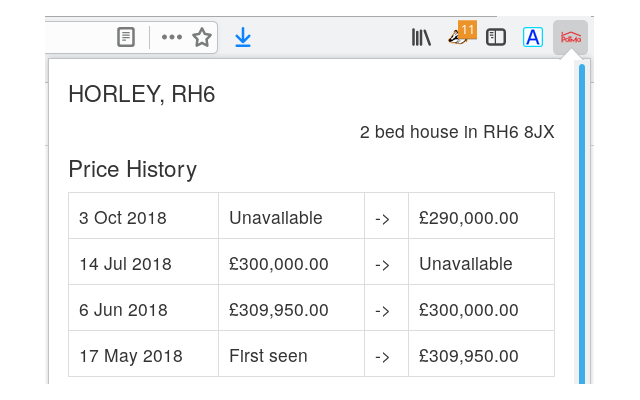Image resolution: width=640 pixels, height=400 pixels.
Task: Click the £290,000.00 price cell
Action: coord(481,216)
